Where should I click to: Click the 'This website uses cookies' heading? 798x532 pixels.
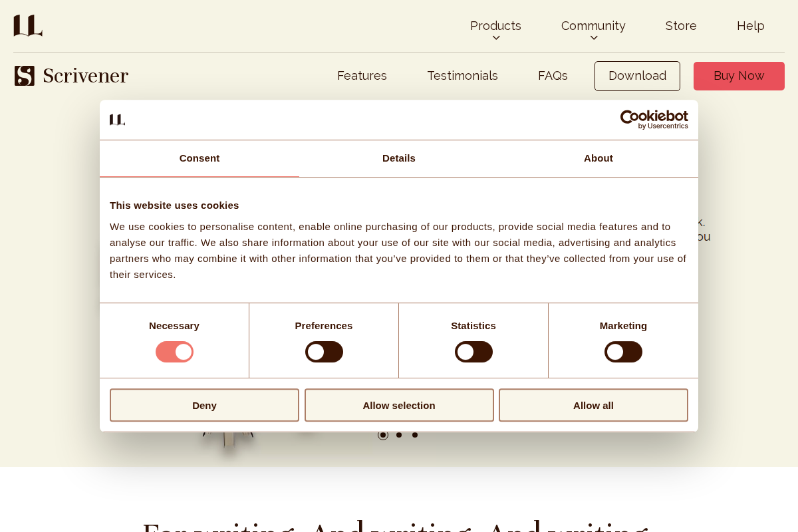click(x=174, y=205)
